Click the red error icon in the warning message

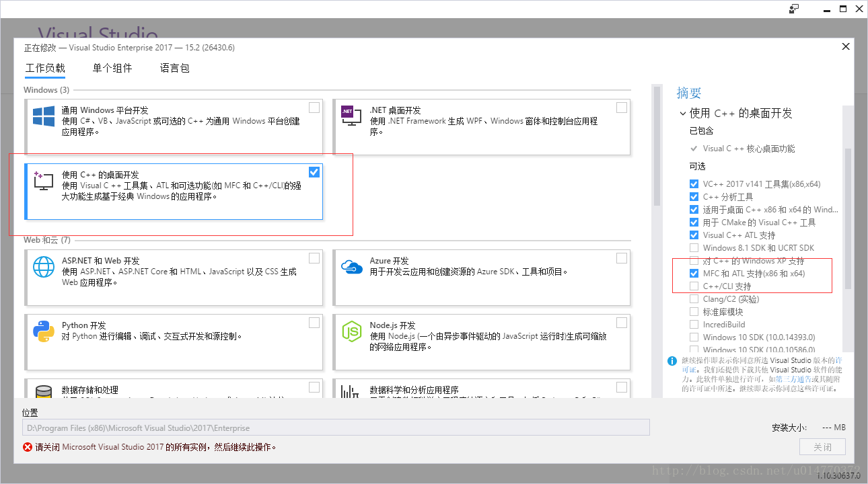click(x=28, y=447)
